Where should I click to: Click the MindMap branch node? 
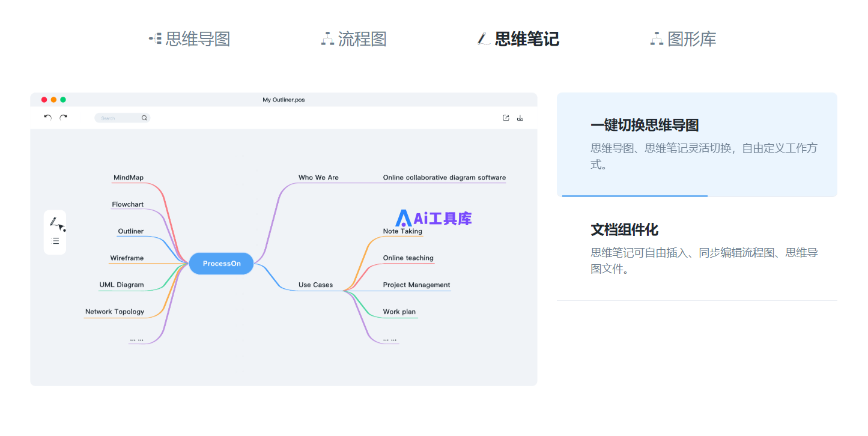[x=129, y=178]
